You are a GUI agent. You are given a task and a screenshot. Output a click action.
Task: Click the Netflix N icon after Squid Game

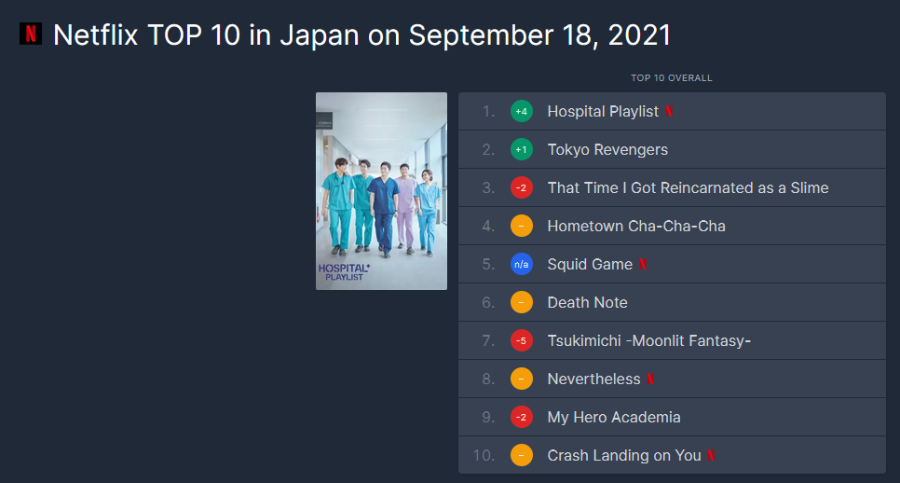point(643,265)
